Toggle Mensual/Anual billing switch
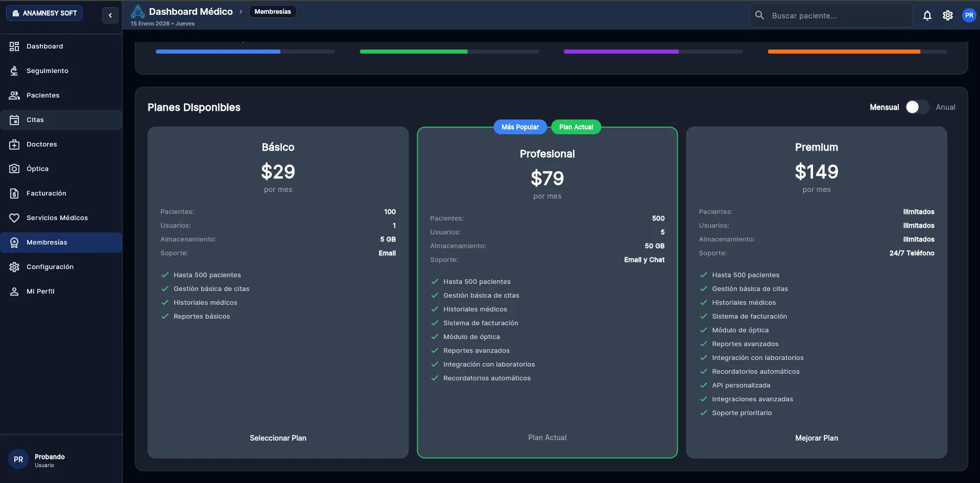The image size is (980, 483). (917, 107)
